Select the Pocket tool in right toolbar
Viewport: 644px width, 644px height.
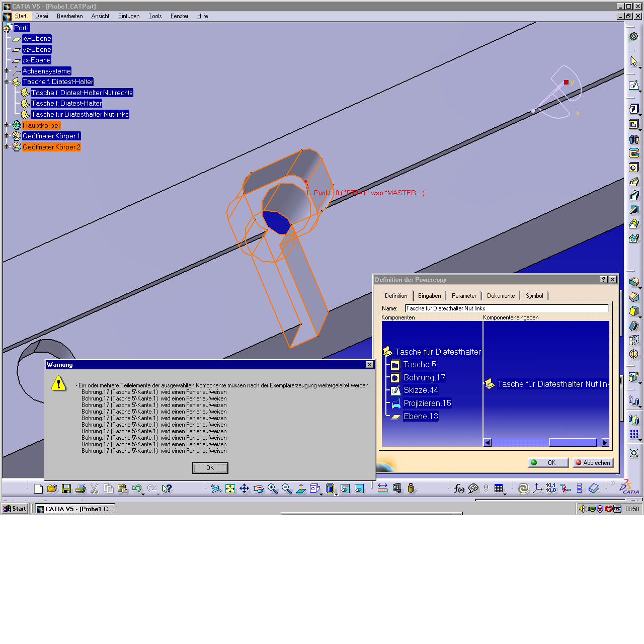(633, 124)
